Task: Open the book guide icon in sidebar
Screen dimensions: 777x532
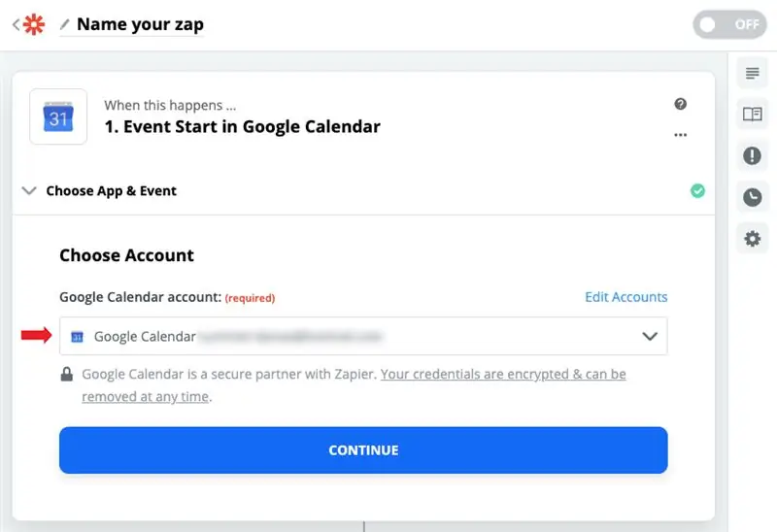Action: pos(752,115)
